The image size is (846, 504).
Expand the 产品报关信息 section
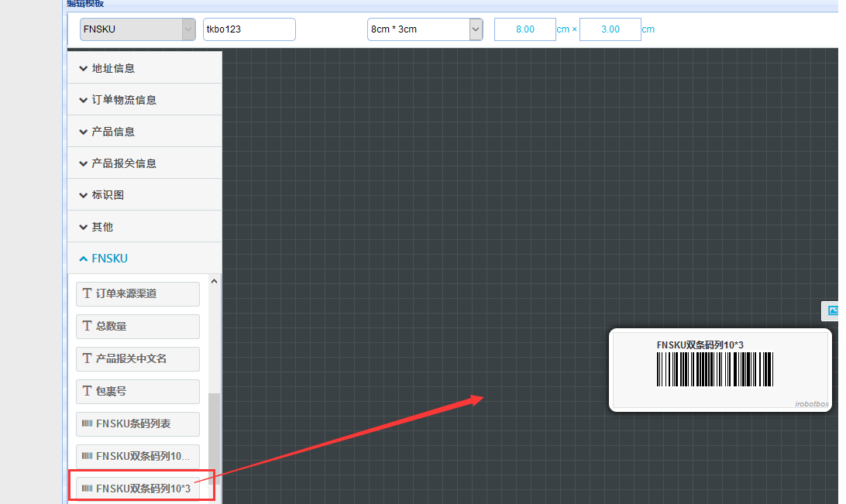point(145,163)
